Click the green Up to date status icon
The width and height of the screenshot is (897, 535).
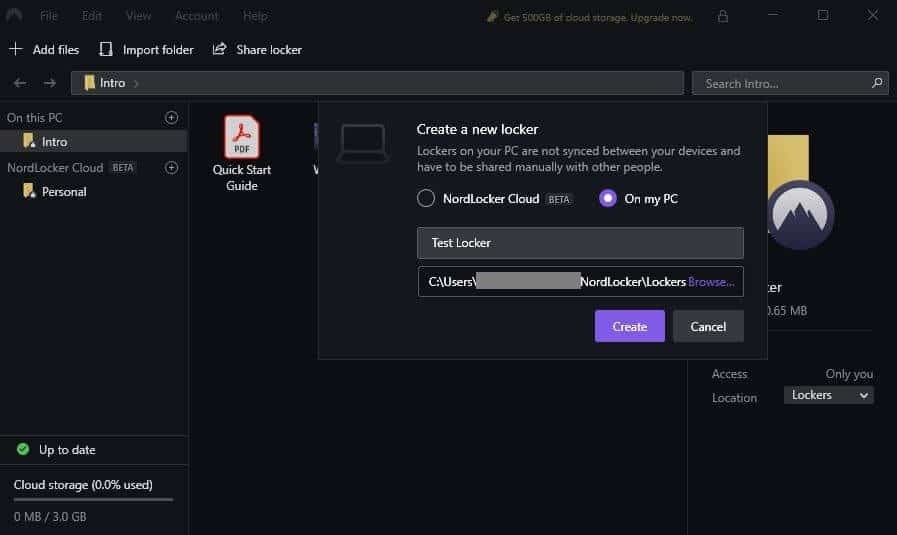click(x=23, y=449)
